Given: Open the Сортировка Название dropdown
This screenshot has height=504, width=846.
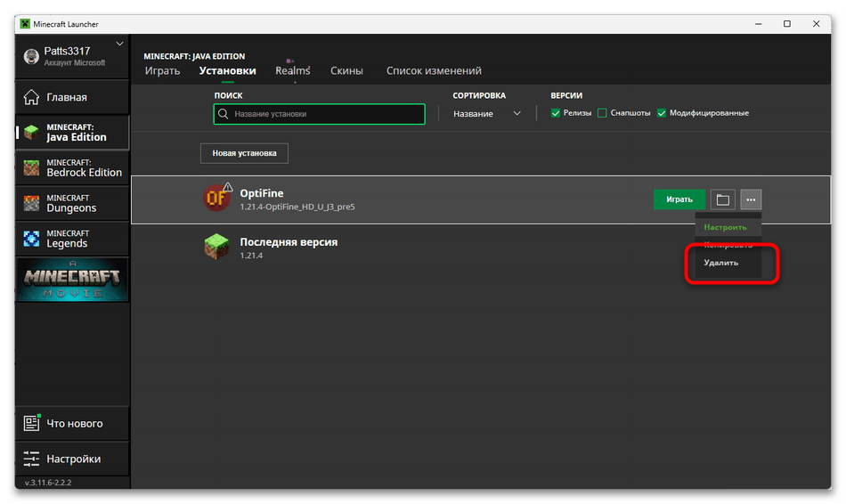Looking at the screenshot, I should click(x=486, y=114).
